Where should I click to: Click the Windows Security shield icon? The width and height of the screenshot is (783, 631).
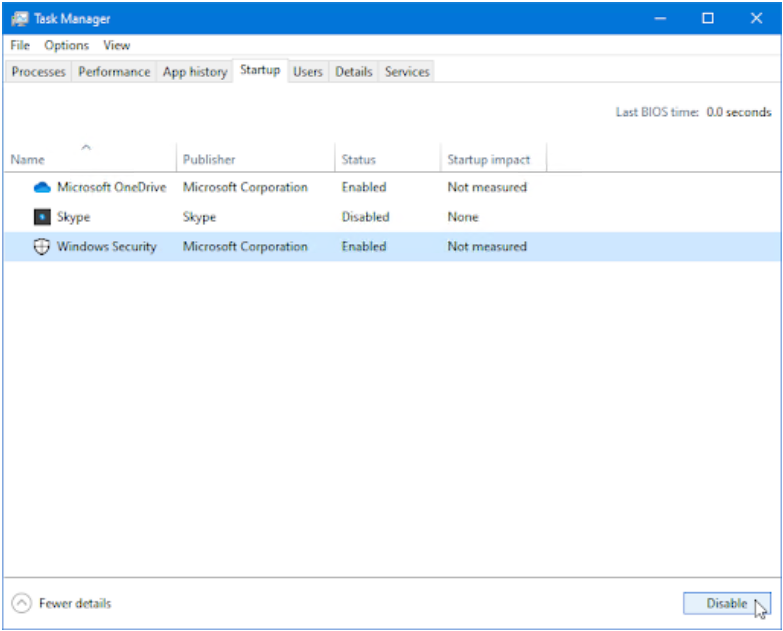pyautogui.click(x=42, y=247)
